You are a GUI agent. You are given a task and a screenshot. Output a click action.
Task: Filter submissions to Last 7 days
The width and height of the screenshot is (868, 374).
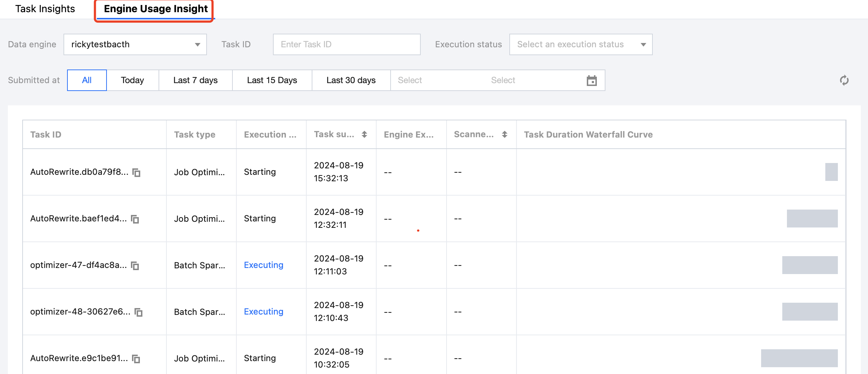click(x=195, y=80)
